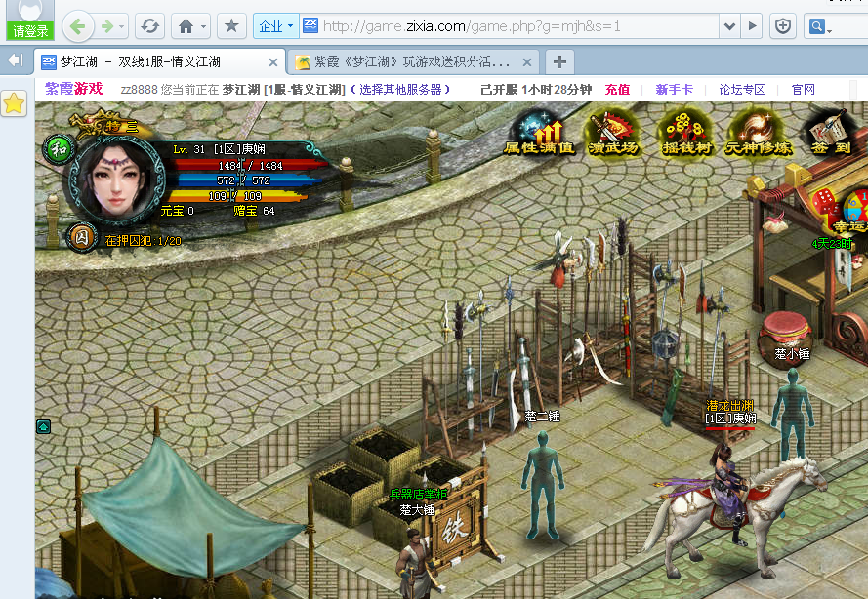868x599 pixels.
Task: Open the 摇钱树 money tree icon
Action: 685,133
